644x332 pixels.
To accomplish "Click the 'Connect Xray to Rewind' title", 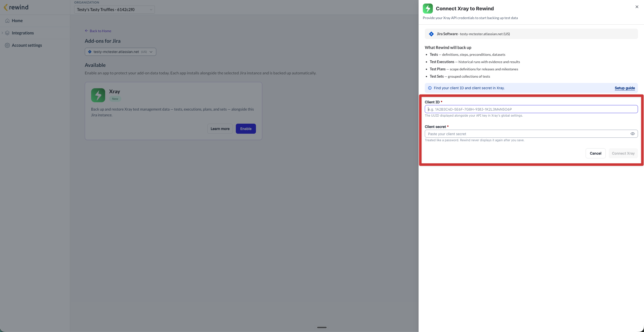I will [465, 9].
